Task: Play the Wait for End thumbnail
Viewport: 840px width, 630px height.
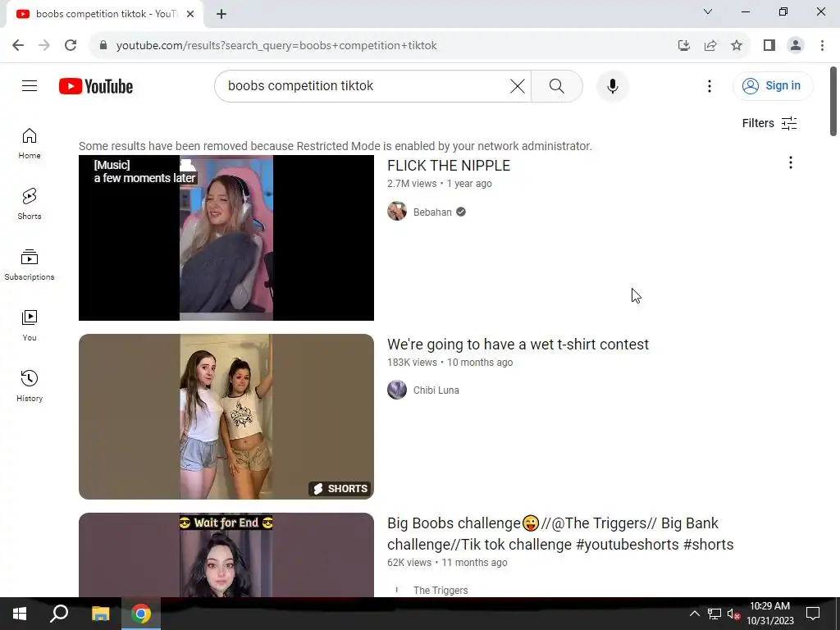Action: 226,555
